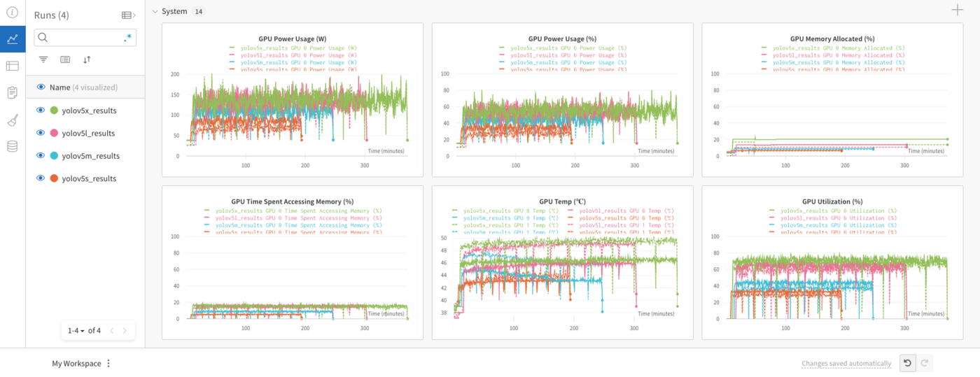The height and width of the screenshot is (377, 980).
Task: Open the reports clipboard icon
Action: click(12, 92)
